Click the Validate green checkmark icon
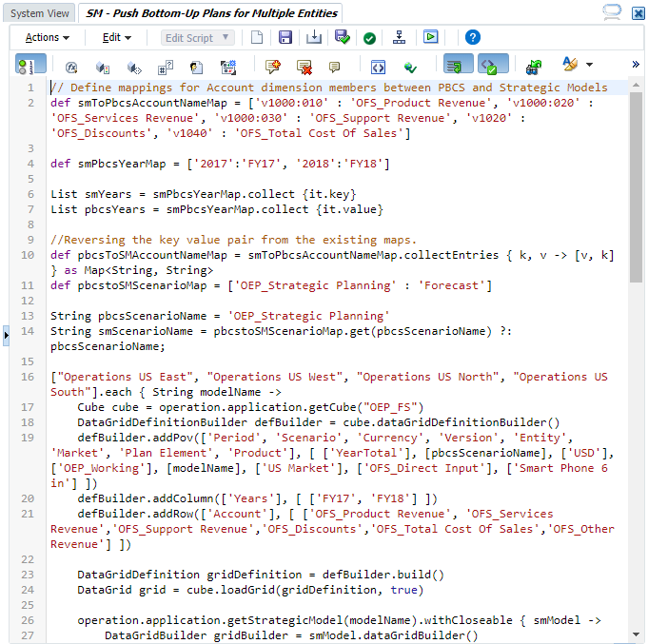 tap(369, 38)
